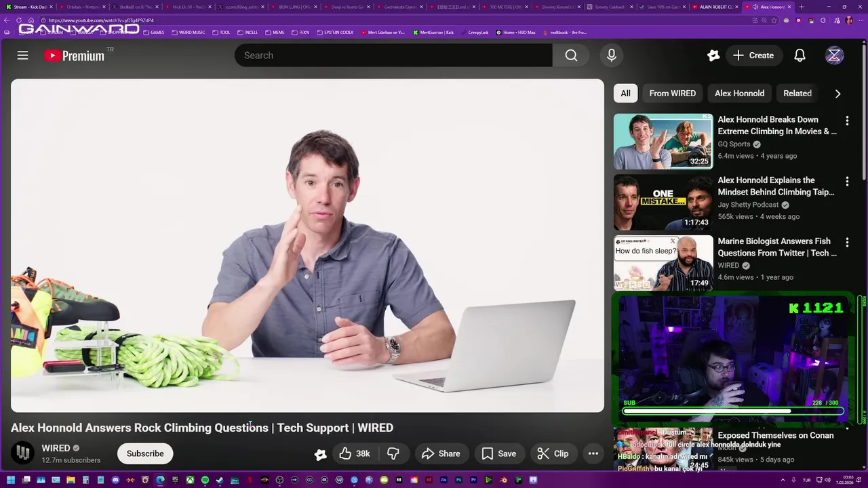Viewport: 868px width, 488px height.
Task: Click the sparkle Ask icon beside like button
Action: click(x=320, y=455)
